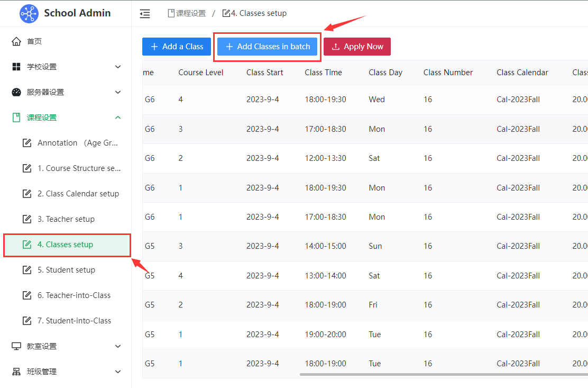Image resolution: width=588 pixels, height=388 pixels.
Task: Expand the 服务器设置 submenu chevron
Action: pos(118,92)
